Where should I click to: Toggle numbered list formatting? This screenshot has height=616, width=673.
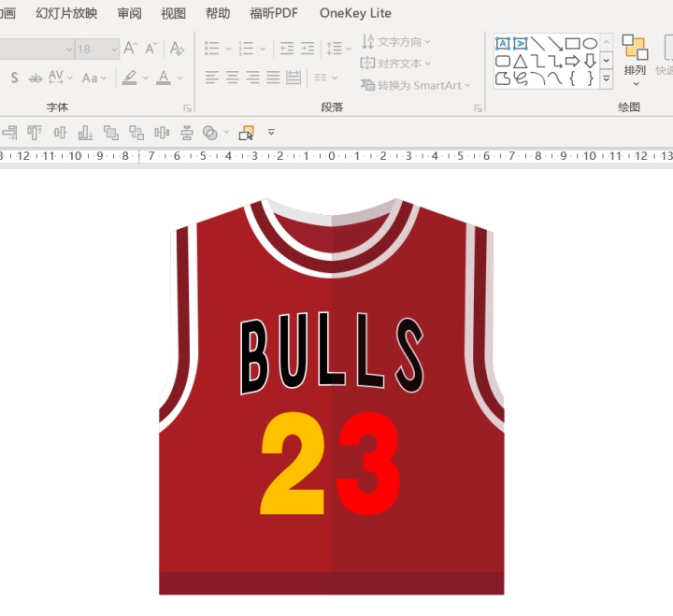[x=246, y=48]
